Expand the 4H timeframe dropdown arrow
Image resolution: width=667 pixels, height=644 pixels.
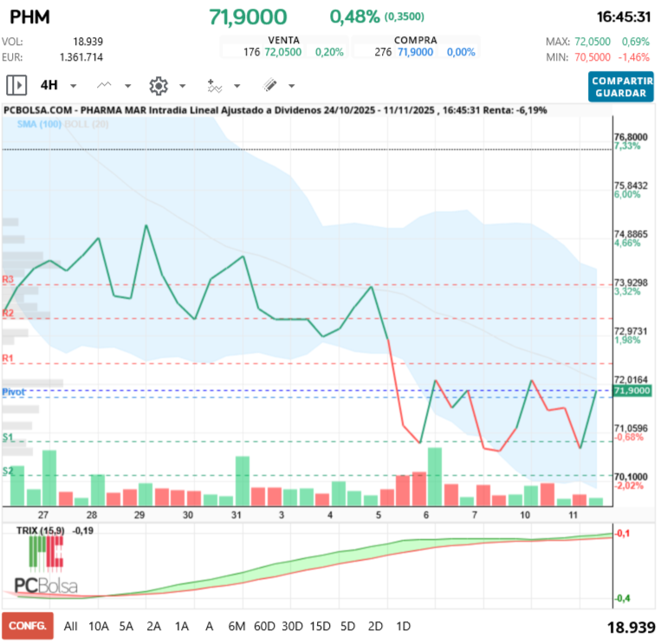click(73, 86)
